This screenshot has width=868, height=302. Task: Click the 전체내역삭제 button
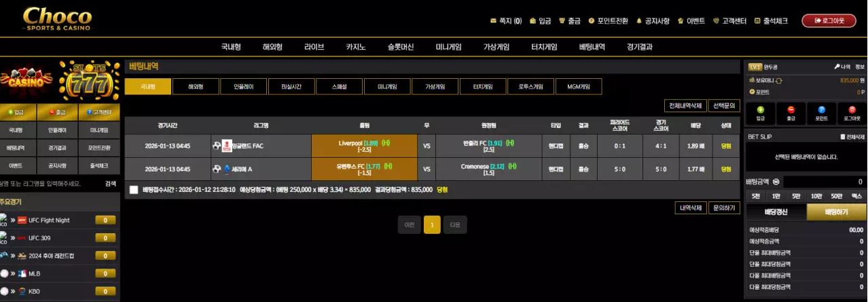pos(685,106)
